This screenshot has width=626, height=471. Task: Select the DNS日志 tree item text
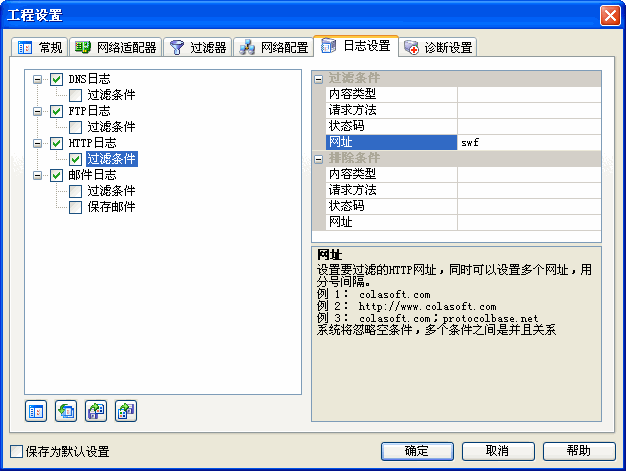89,79
